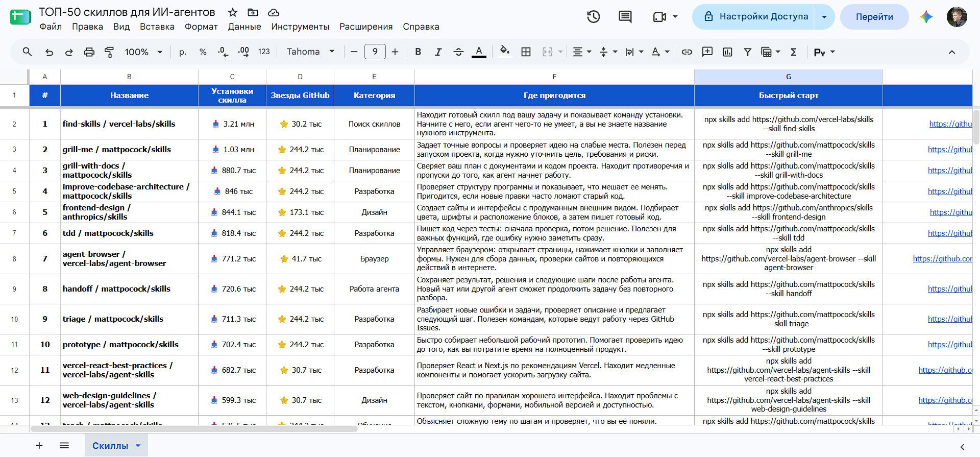Open the version history clock icon
The width and height of the screenshot is (980, 457).
click(593, 17)
